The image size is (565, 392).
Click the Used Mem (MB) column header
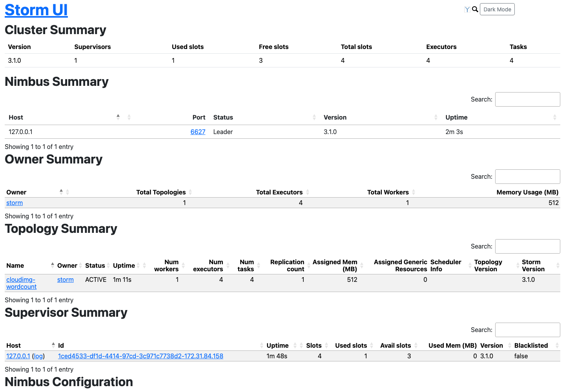[x=453, y=345]
